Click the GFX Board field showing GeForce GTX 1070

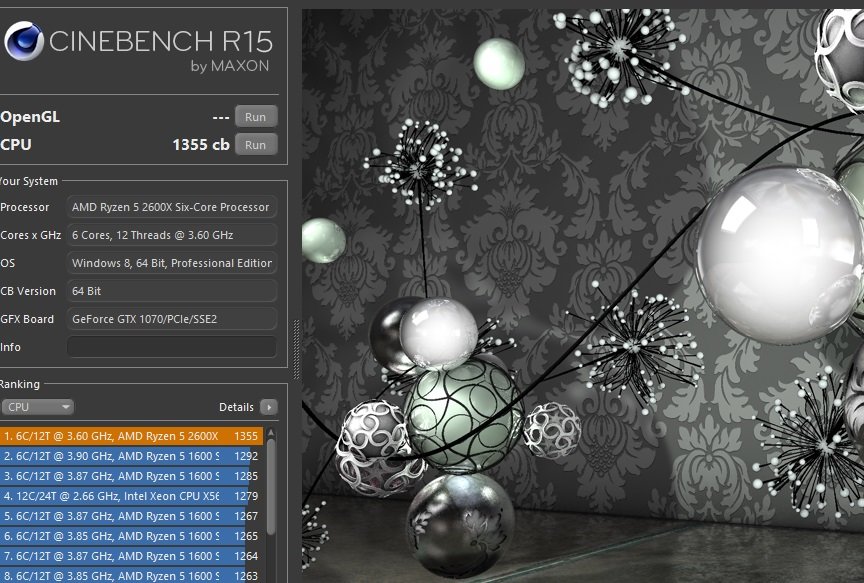click(x=172, y=319)
